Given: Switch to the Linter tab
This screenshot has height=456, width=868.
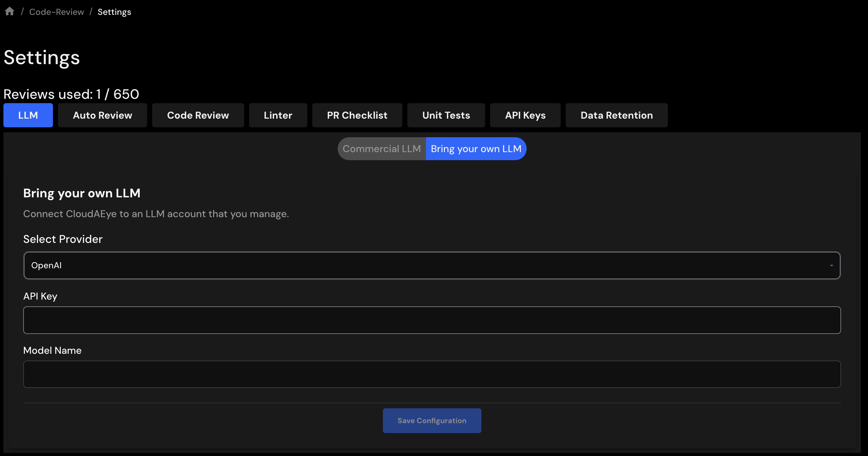Looking at the screenshot, I should point(278,115).
